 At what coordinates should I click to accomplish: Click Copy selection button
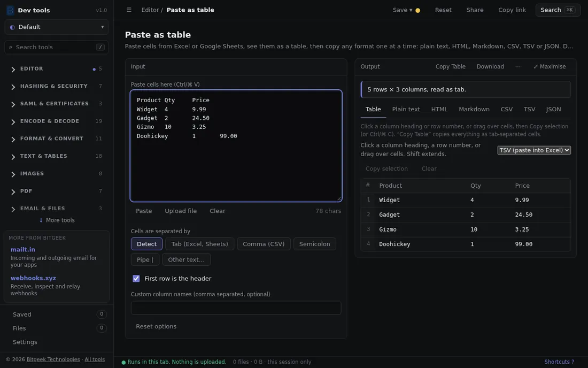click(386, 169)
